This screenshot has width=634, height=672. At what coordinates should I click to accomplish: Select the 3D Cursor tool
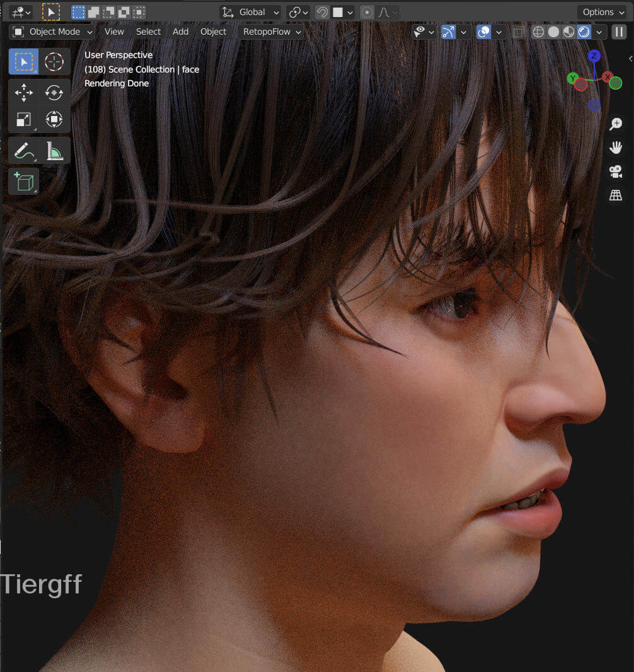(x=54, y=62)
